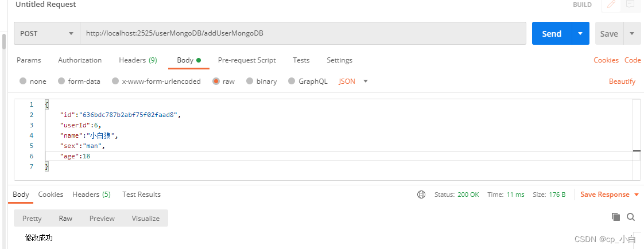Open the Save Response dropdown
644x249 pixels.
[610, 194]
